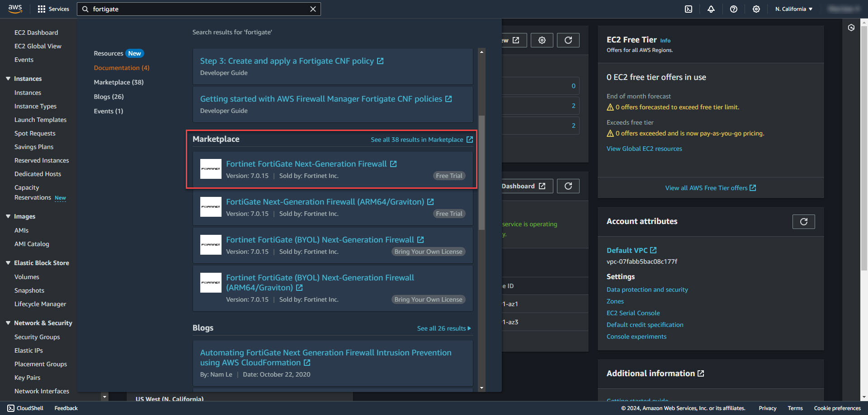Open the Services grid menu
The width and height of the screenshot is (868, 415).
[x=53, y=9]
